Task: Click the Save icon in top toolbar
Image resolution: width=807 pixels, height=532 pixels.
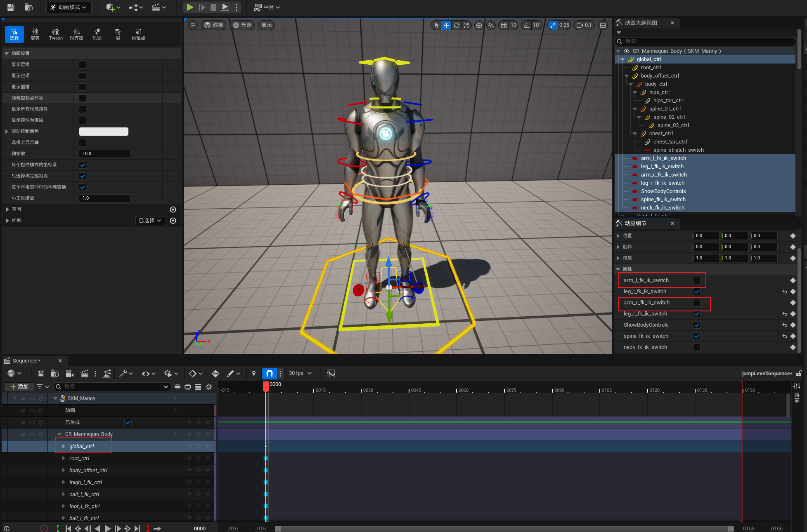Action: 11,7
